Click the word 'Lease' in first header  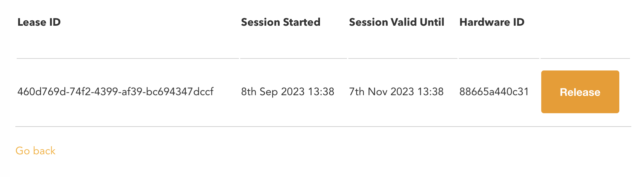point(32,22)
